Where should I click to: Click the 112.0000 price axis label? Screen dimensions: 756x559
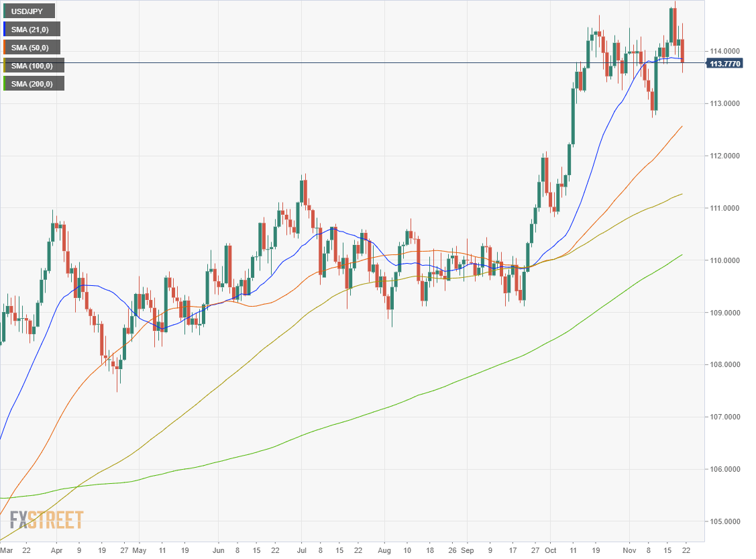pos(724,156)
